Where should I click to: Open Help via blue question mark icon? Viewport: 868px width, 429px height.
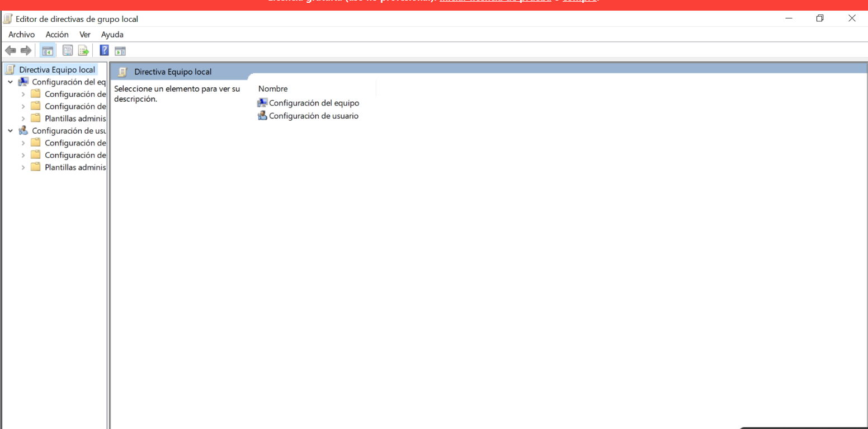tap(104, 50)
